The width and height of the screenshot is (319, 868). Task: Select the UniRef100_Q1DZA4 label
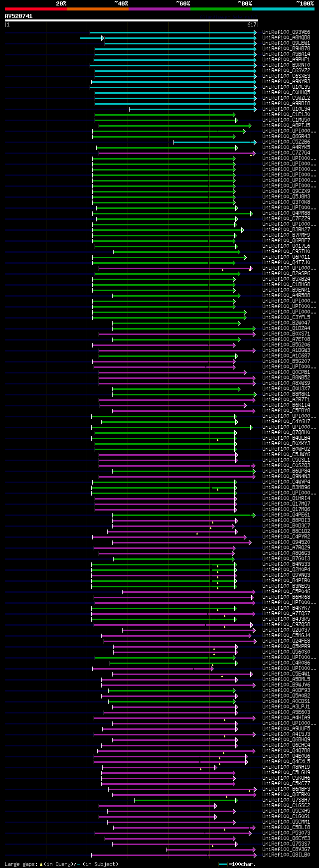pos(286,329)
